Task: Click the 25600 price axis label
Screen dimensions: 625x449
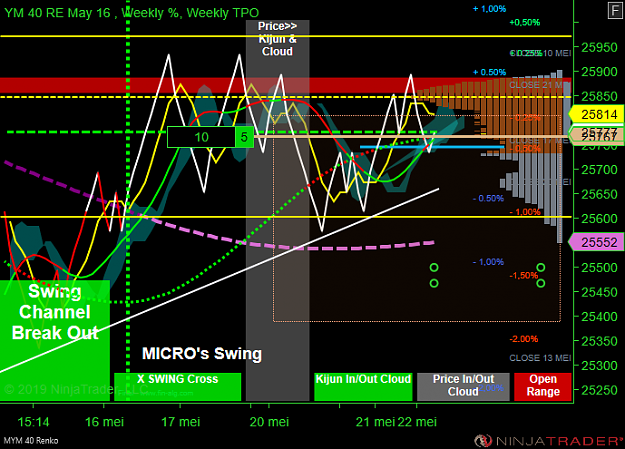Action: (x=599, y=219)
